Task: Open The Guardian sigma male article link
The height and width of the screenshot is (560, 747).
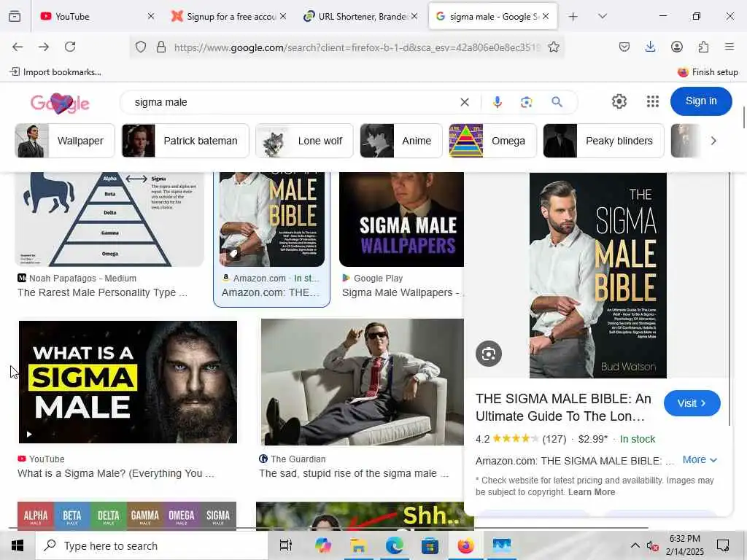Action: click(354, 473)
